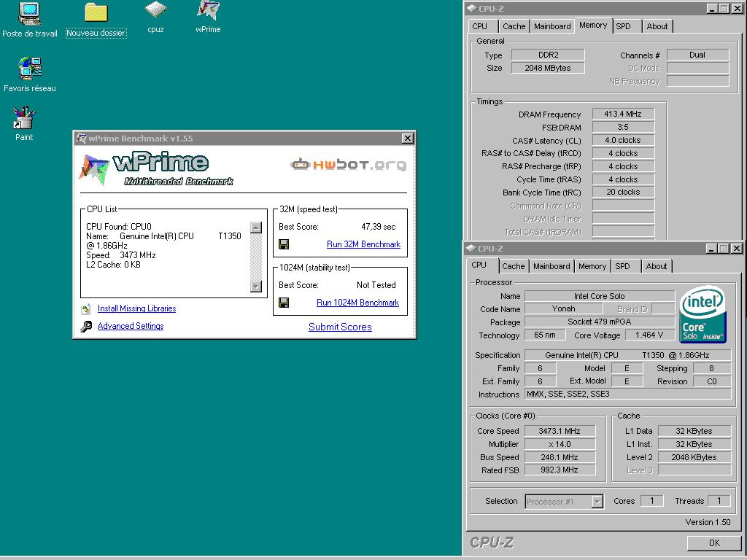747x560 pixels.
Task: Close the lower CPU-Z window
Action: (736, 249)
